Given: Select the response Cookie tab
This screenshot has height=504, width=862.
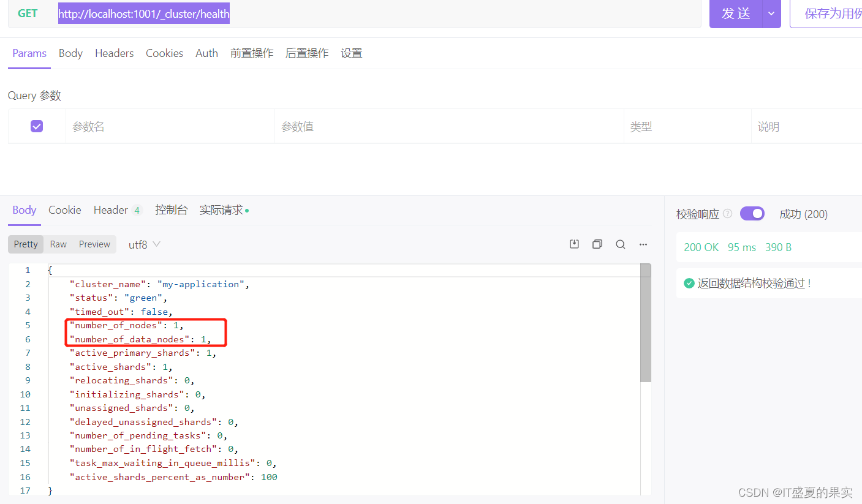Looking at the screenshot, I should [x=65, y=210].
